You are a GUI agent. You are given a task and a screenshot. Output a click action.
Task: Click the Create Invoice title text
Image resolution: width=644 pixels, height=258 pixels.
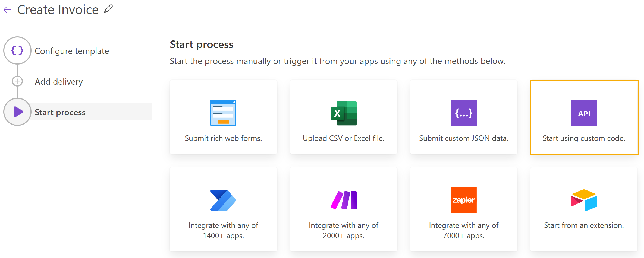(x=58, y=10)
